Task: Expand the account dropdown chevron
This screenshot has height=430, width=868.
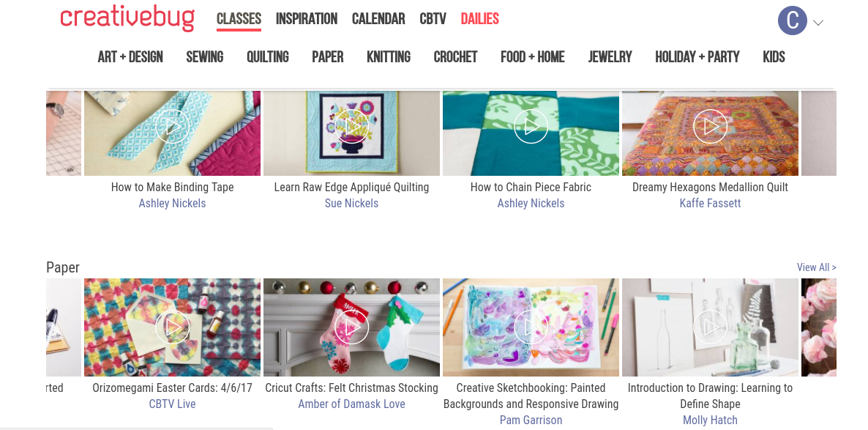Action: click(818, 23)
